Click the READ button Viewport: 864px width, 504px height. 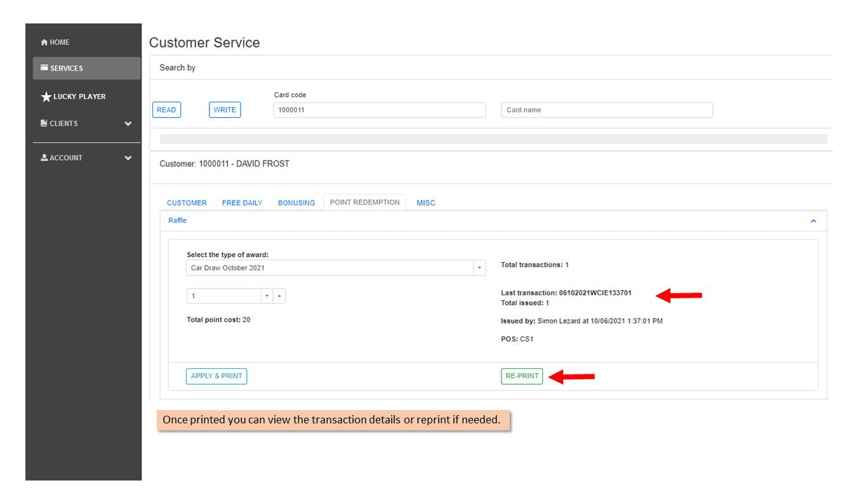click(166, 110)
